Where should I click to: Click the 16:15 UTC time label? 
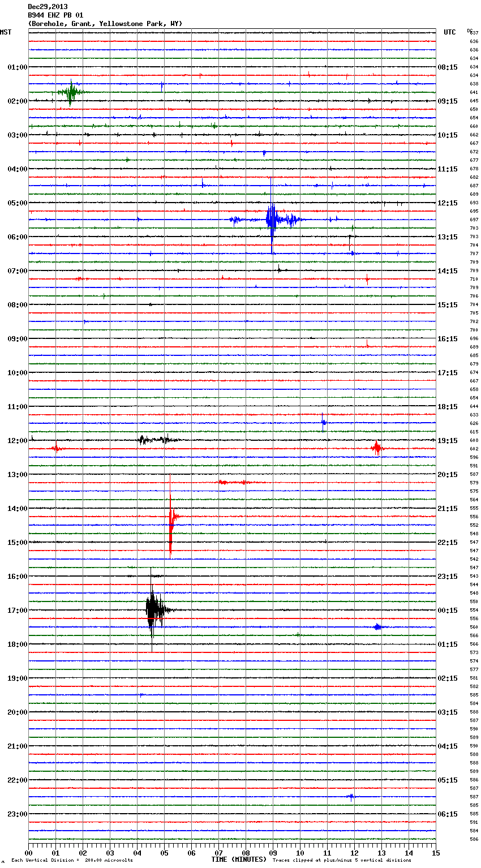[x=448, y=339]
